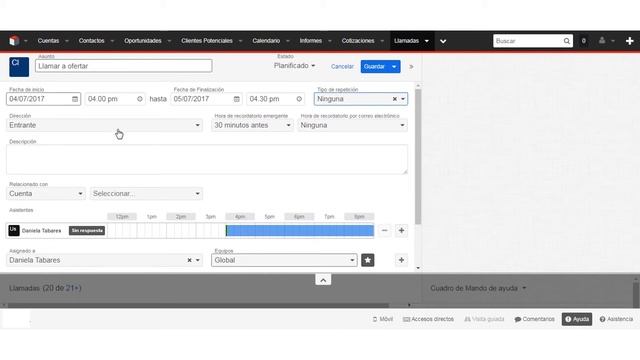640x360 pixels.
Task: Click the Ayuda help button
Action: click(577, 319)
